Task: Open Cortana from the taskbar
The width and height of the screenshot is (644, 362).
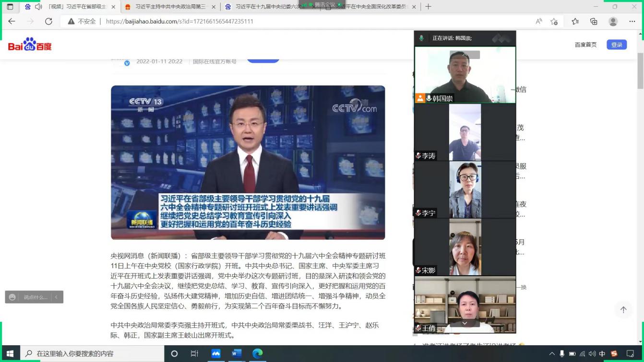Action: [x=174, y=354]
